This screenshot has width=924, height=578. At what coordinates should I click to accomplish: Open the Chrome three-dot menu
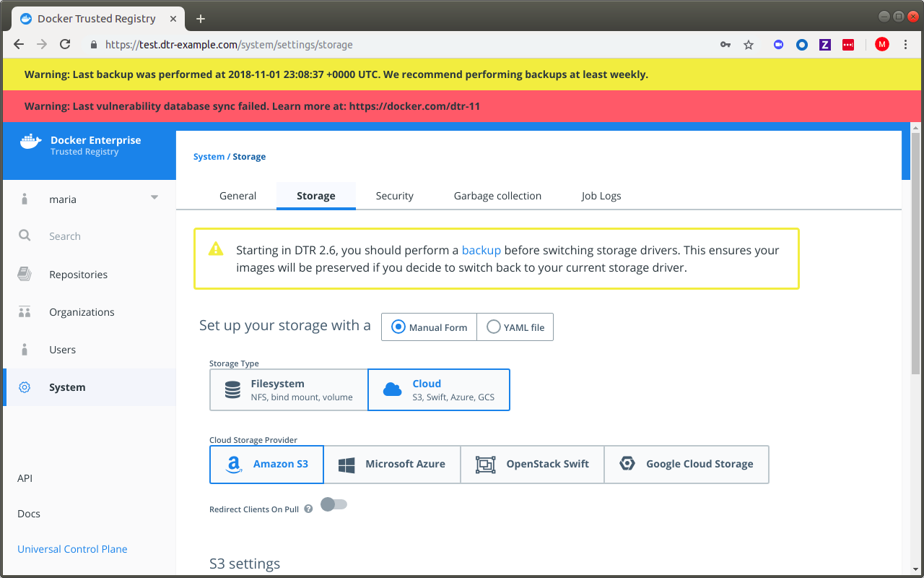click(x=906, y=45)
